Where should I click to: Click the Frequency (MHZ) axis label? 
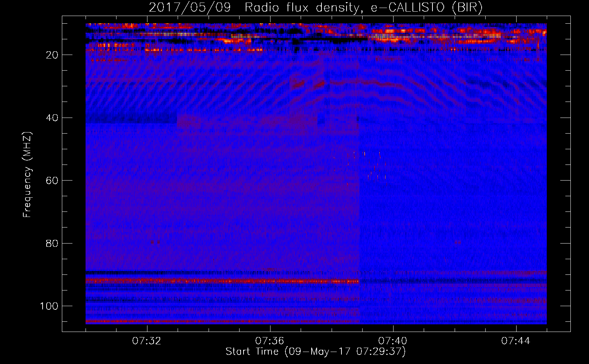point(27,175)
